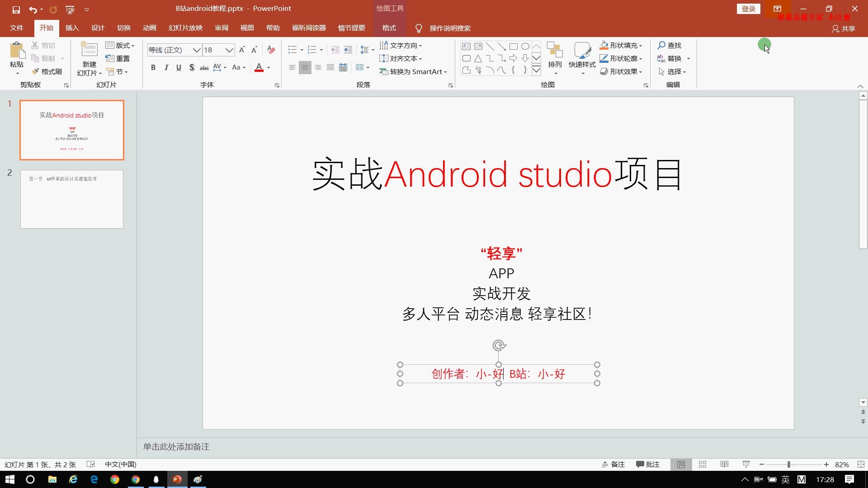Open the font color arrow dropdown
The width and height of the screenshot is (868, 488).
(269, 67)
